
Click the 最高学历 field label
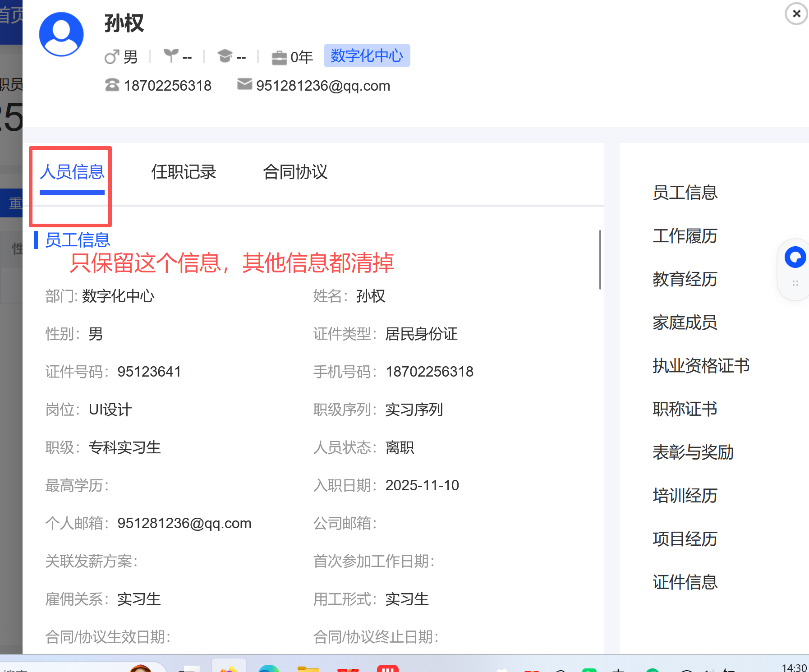pos(77,486)
